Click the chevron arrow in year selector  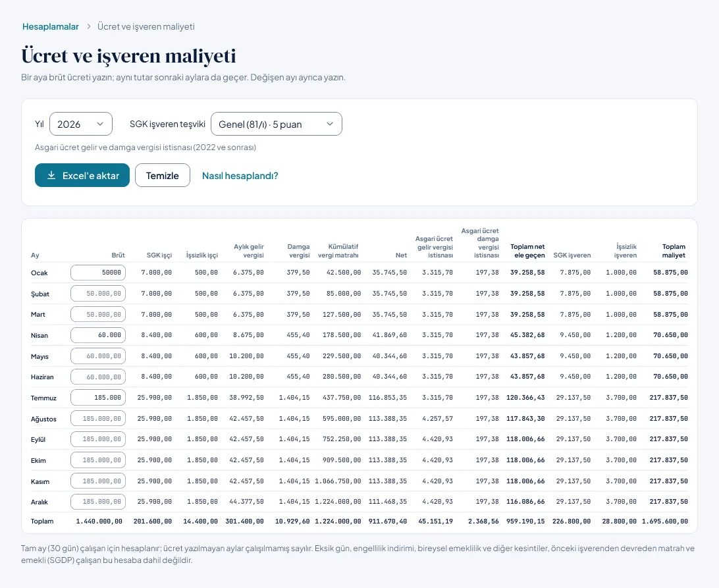100,124
